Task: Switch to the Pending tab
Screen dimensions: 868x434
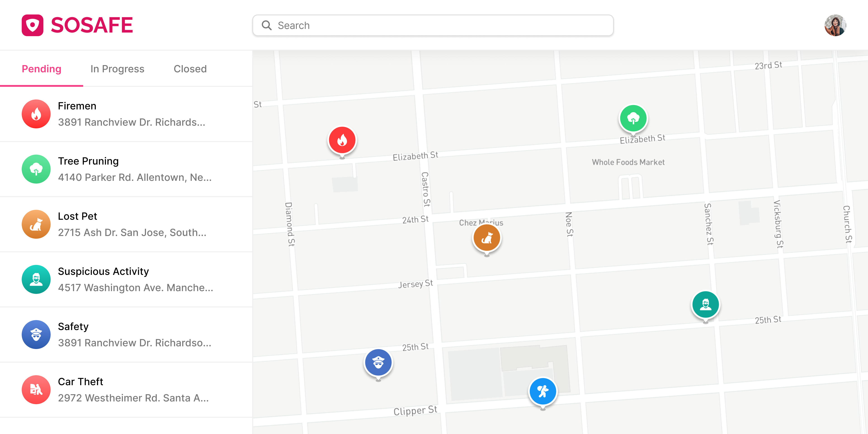Action: pos(41,69)
